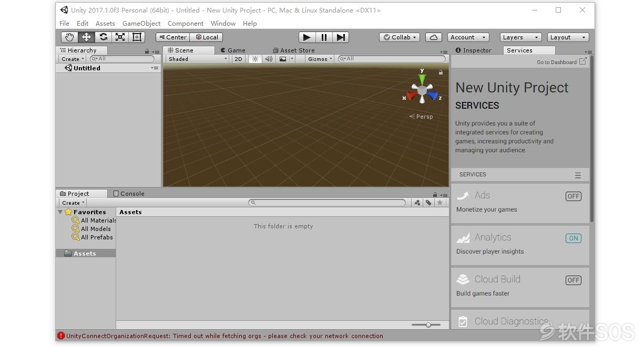Select All Prefabs favorite
This screenshot has height=347, width=644.
93,237
